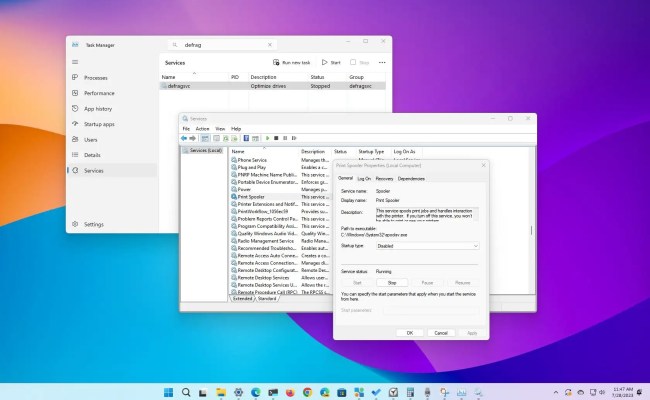Close the Print Spooler Properties dialog

click(483, 165)
